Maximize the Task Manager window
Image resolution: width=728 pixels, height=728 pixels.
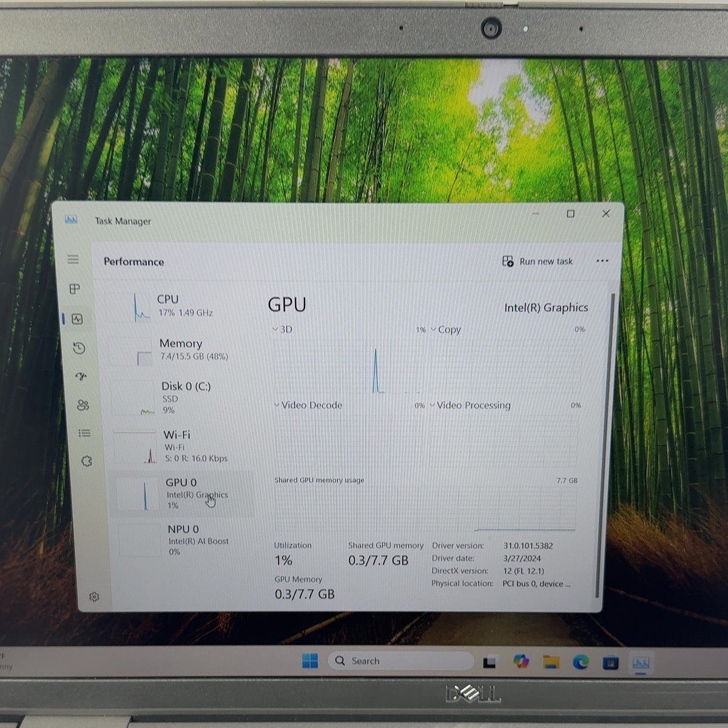click(570, 214)
